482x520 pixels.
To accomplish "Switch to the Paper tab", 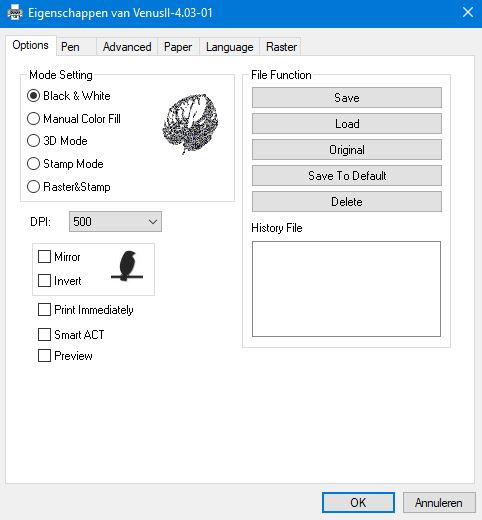I will (178, 47).
